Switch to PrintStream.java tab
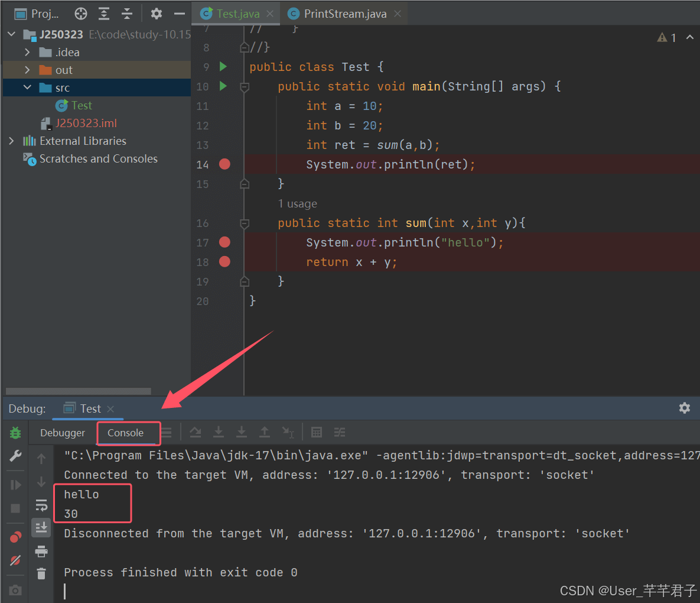Image resolution: width=700 pixels, height=603 pixels. click(344, 14)
